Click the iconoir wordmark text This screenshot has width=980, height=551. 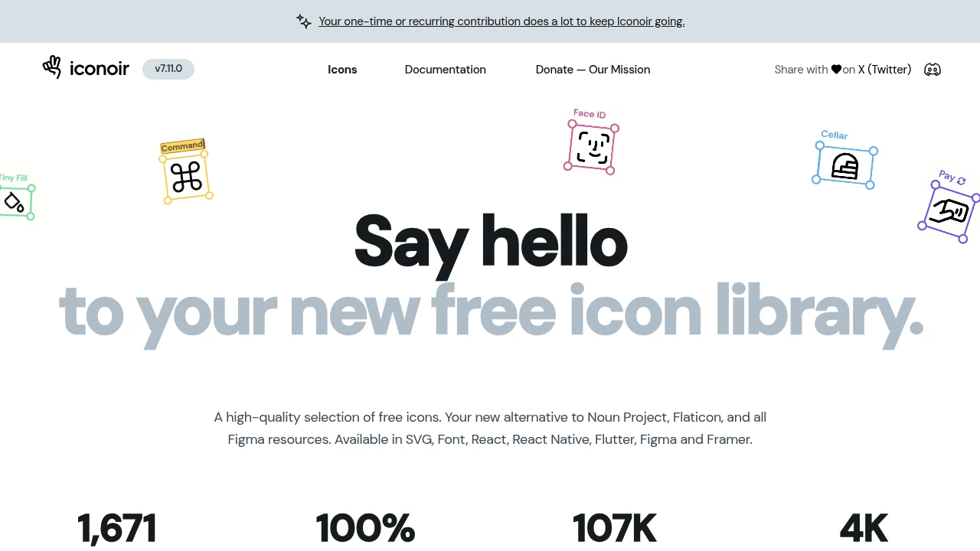pyautogui.click(x=100, y=69)
